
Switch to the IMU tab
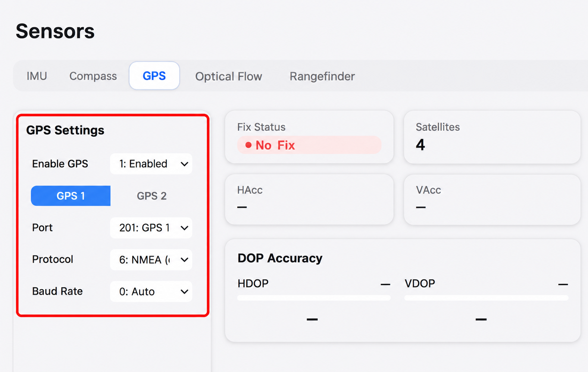37,76
